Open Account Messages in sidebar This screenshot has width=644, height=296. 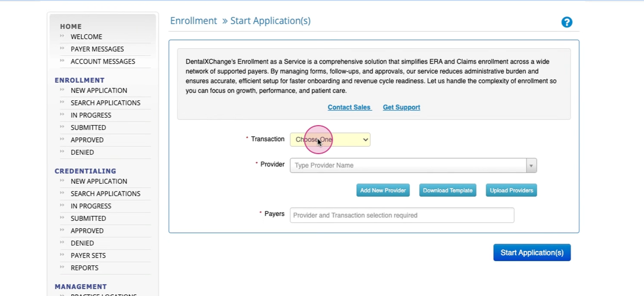(103, 62)
